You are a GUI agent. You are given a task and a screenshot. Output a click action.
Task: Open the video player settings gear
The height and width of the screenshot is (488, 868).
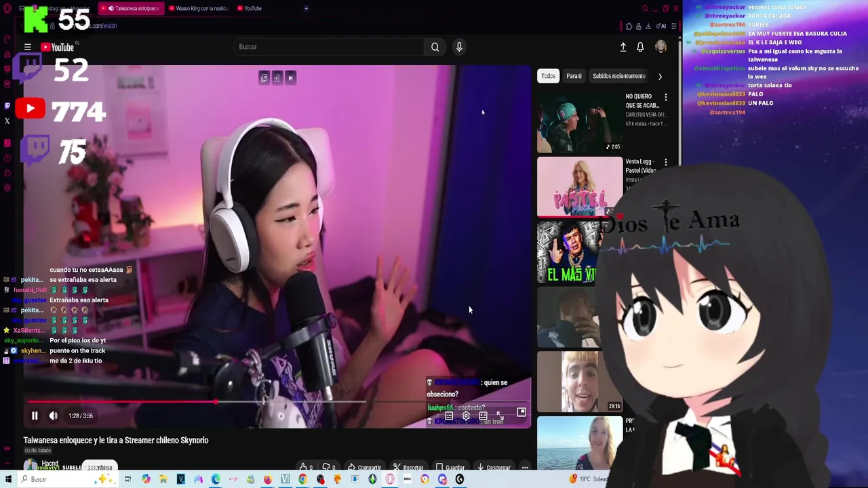pos(466,415)
